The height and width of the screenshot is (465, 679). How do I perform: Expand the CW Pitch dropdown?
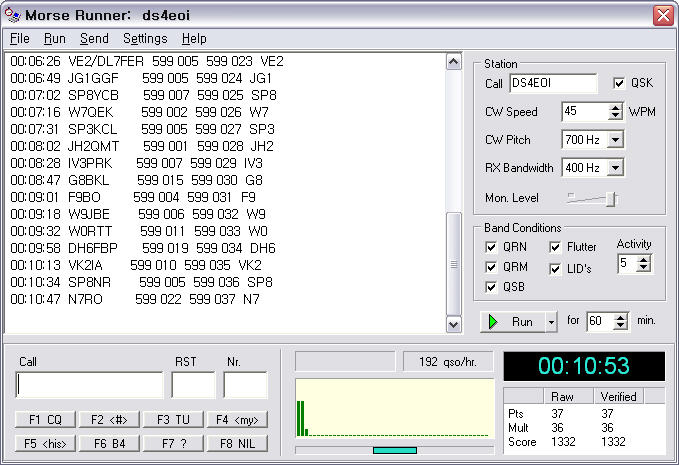[615, 140]
